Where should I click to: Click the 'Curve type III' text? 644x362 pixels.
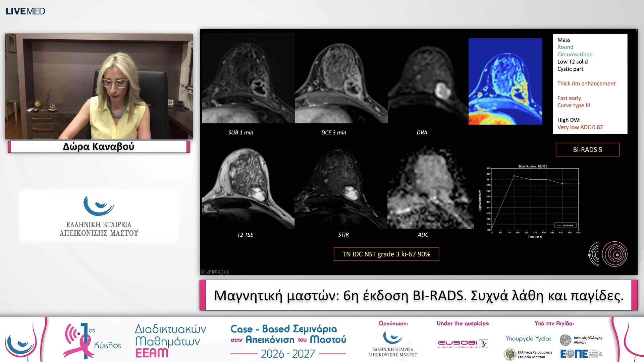[574, 105]
